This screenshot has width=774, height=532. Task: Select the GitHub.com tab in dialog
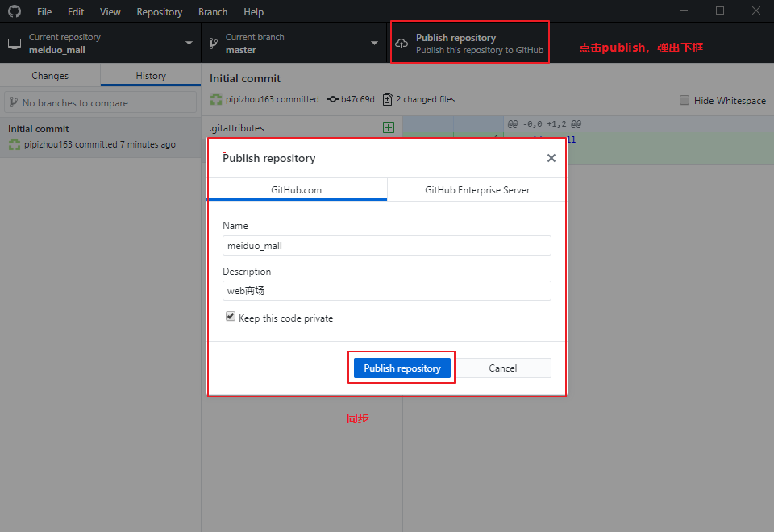(296, 190)
